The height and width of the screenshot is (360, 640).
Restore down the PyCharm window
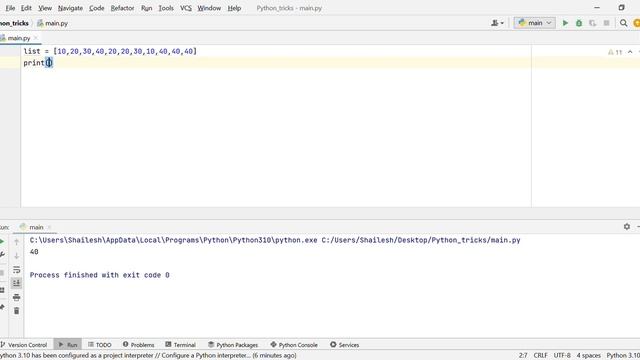621,8
